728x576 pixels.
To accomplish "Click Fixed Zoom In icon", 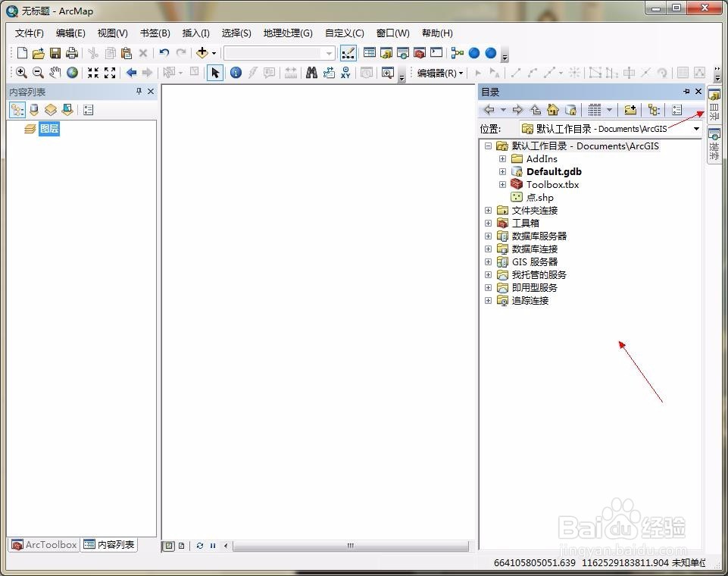I will (93, 73).
